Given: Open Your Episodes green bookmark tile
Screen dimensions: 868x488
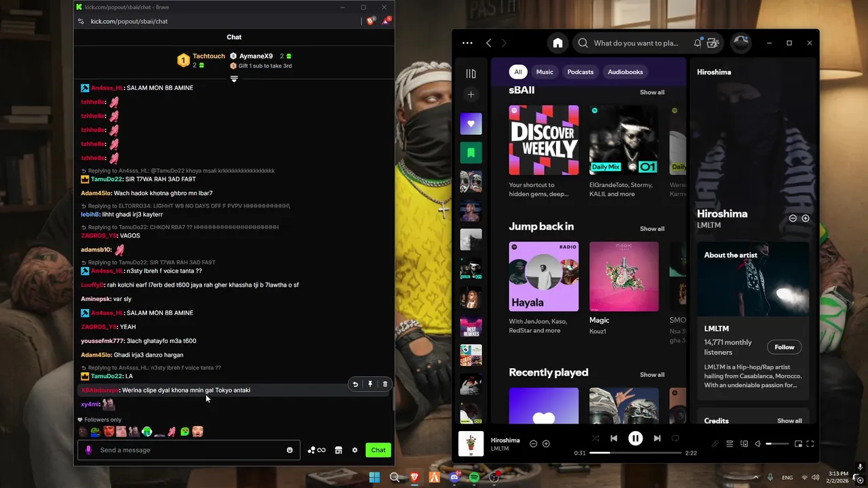Looking at the screenshot, I should (x=471, y=152).
